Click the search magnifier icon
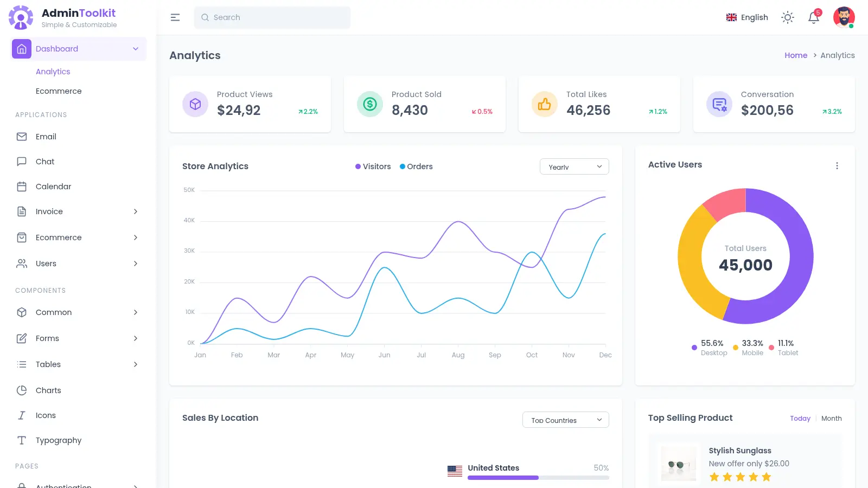 [x=205, y=17]
